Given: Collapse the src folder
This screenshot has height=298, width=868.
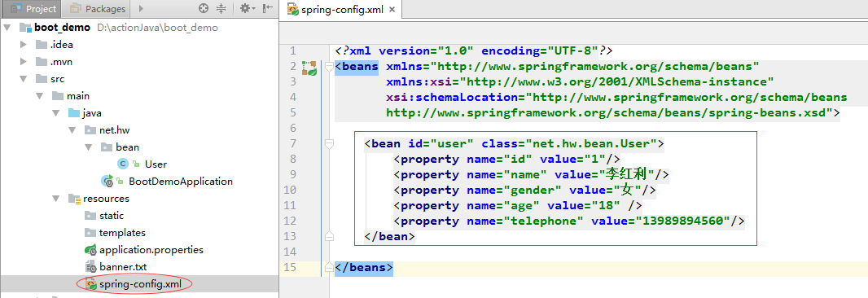Looking at the screenshot, I should [24, 79].
